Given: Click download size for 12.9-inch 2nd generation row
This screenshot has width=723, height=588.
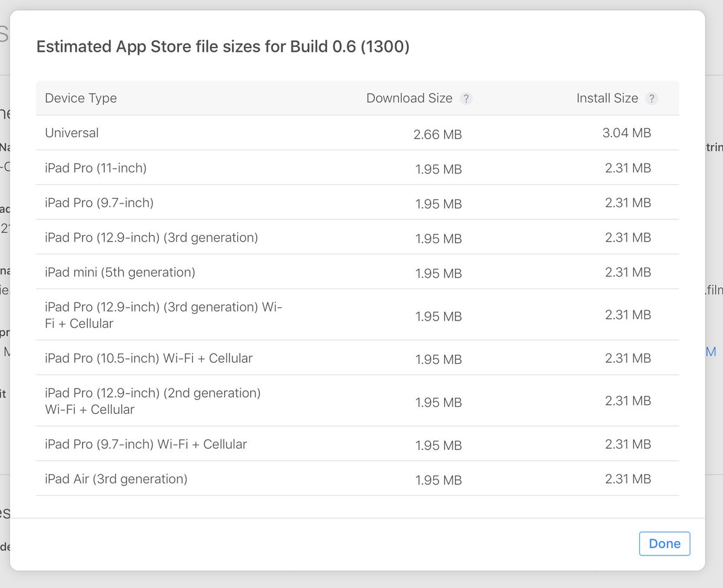Looking at the screenshot, I should tap(439, 402).
